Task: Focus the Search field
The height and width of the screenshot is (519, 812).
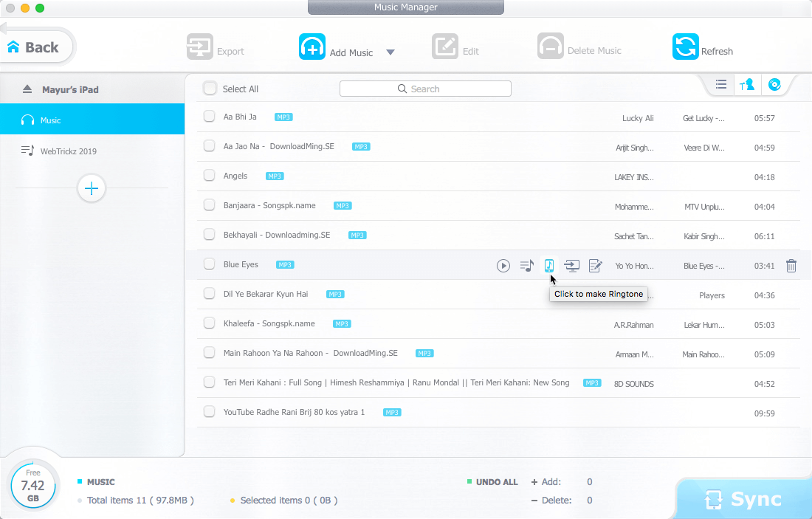Action: [x=425, y=89]
